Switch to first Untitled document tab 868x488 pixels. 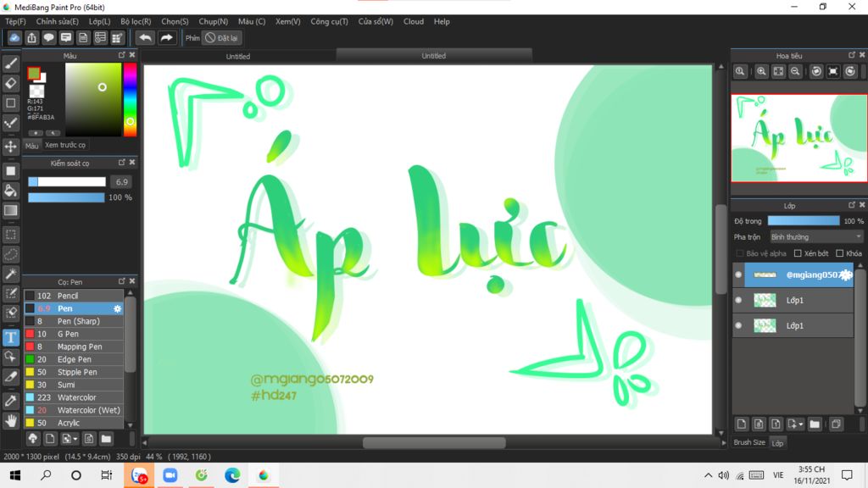coord(238,56)
